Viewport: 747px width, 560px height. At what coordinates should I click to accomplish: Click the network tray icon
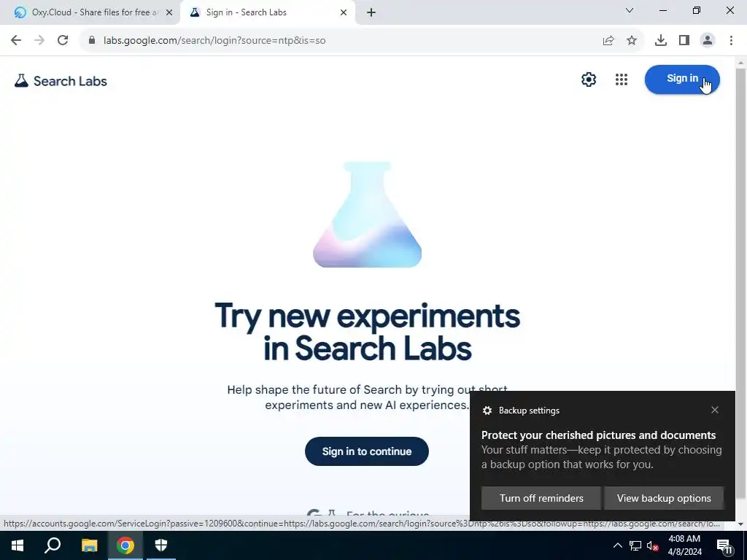coord(635,545)
